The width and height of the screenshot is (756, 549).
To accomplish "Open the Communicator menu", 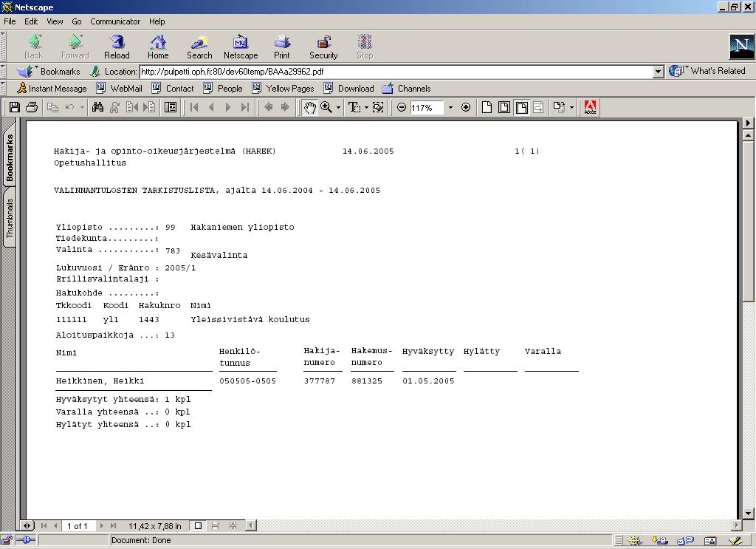I will pyautogui.click(x=114, y=21).
